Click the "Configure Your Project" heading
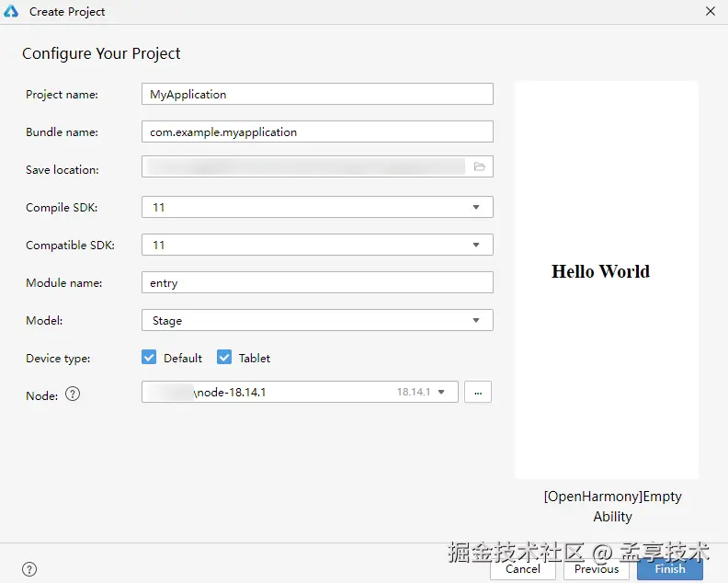 [101, 53]
